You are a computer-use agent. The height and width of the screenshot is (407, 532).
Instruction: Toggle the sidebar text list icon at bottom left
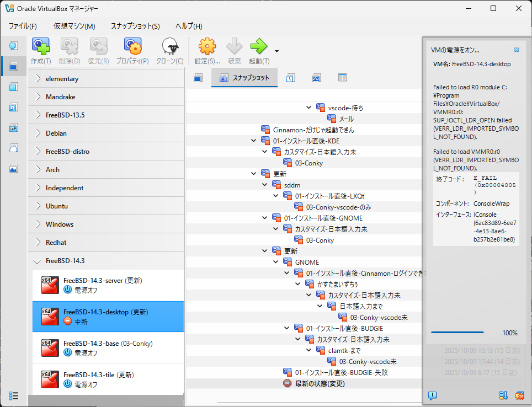click(14, 396)
